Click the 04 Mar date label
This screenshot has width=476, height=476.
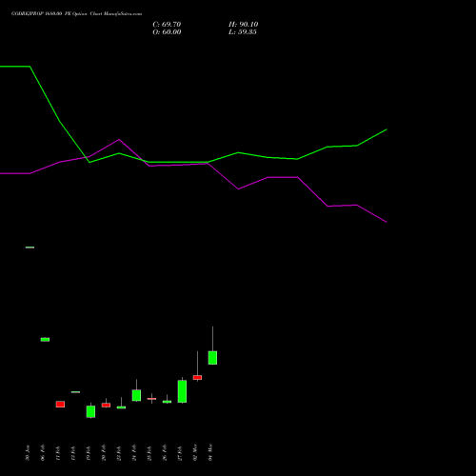tap(210, 452)
